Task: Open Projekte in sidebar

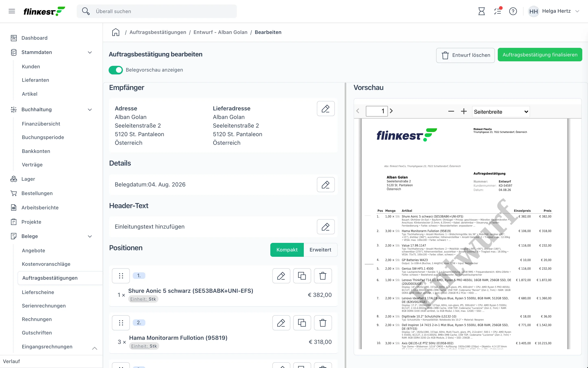Action: point(31,222)
